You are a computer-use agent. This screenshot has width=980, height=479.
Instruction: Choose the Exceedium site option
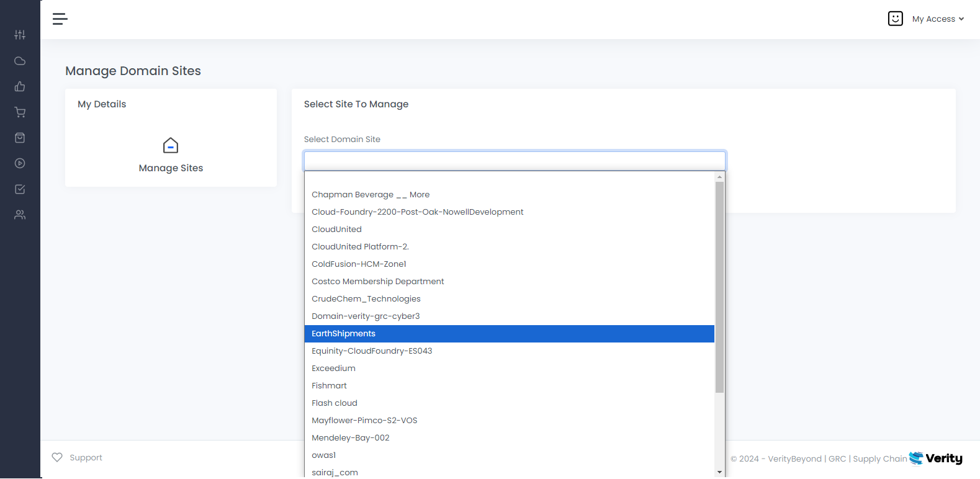tap(510, 369)
